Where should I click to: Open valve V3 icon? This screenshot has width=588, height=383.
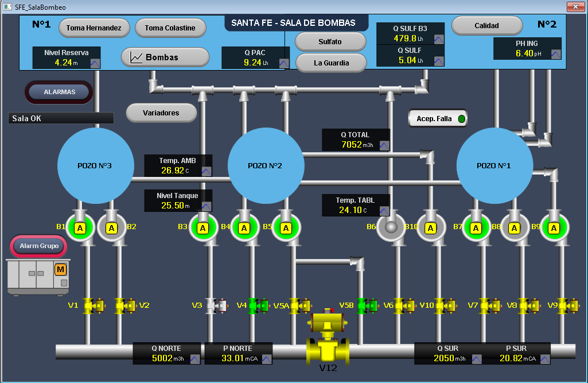(217, 305)
